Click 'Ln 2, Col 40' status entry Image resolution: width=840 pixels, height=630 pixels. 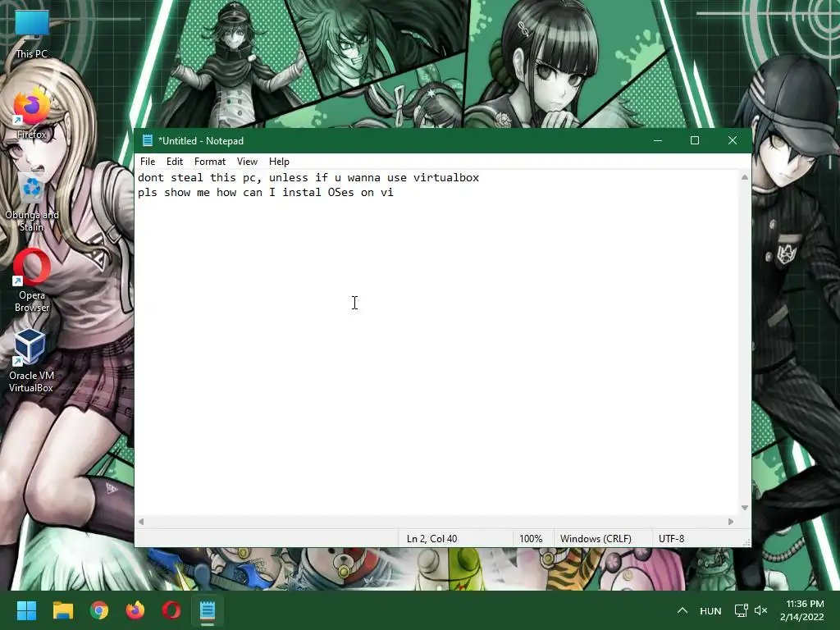pos(431,538)
